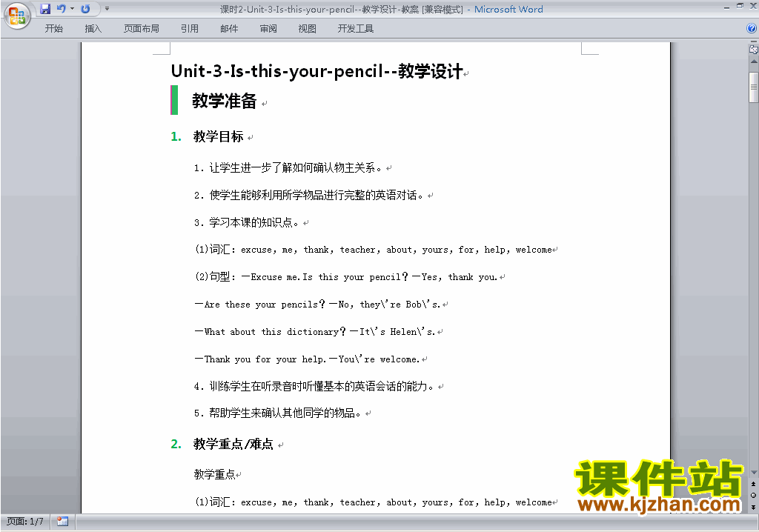The height and width of the screenshot is (532, 759).
Task: Minimize the Word window
Action: (x=726, y=7)
